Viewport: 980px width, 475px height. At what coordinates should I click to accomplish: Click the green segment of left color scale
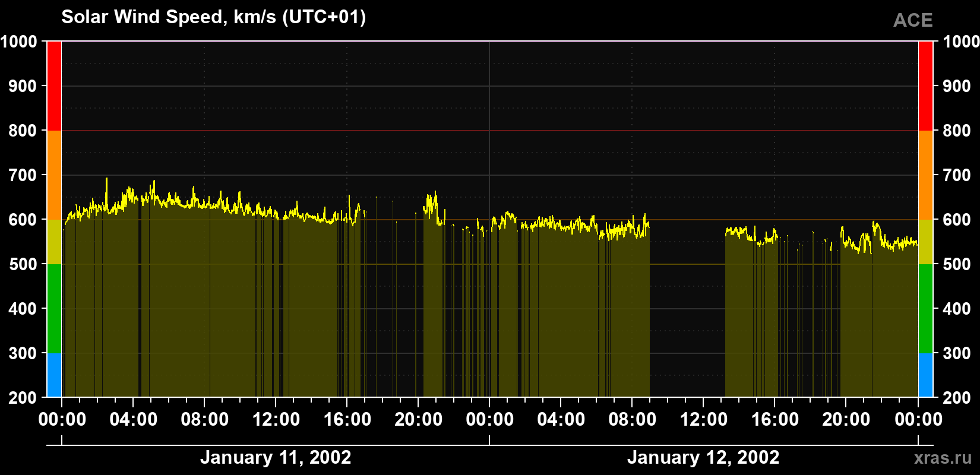coord(54,309)
